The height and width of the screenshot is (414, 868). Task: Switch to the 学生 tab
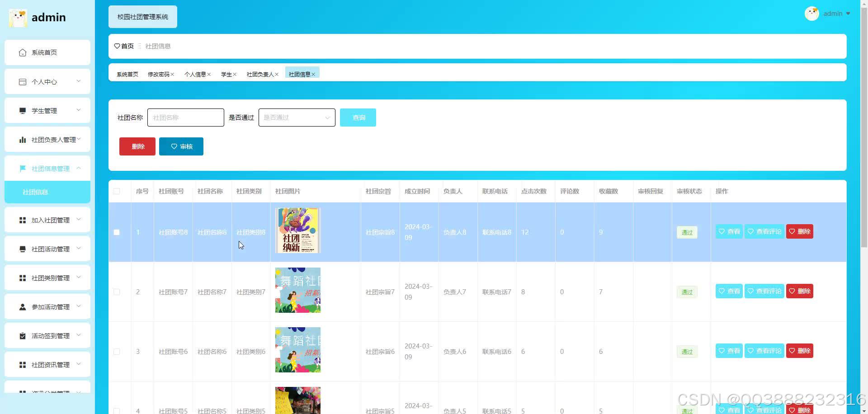pyautogui.click(x=226, y=75)
